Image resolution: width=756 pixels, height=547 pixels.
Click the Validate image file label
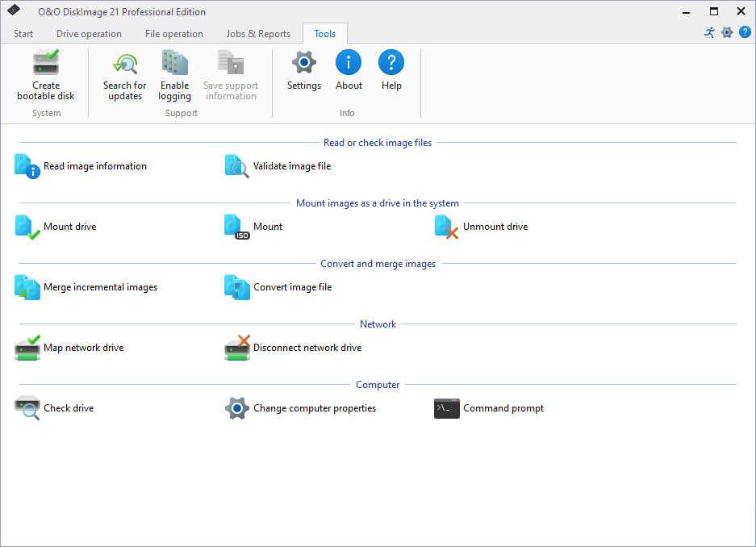[292, 166]
